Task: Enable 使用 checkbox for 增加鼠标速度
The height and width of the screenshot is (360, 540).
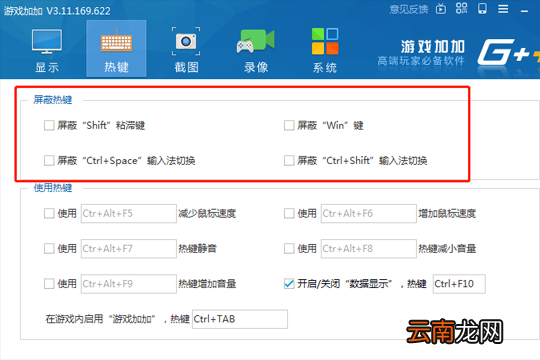Action: (289, 214)
